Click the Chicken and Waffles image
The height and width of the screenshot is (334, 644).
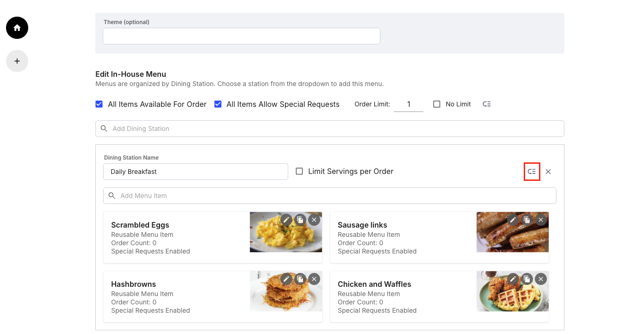pyautogui.click(x=513, y=291)
